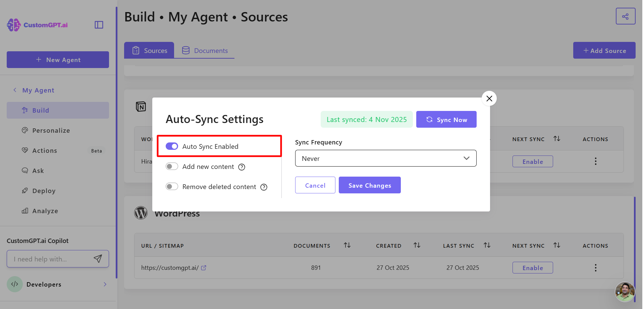Open the support chat avatar
Screen dimensions: 644x309
(x=625, y=292)
